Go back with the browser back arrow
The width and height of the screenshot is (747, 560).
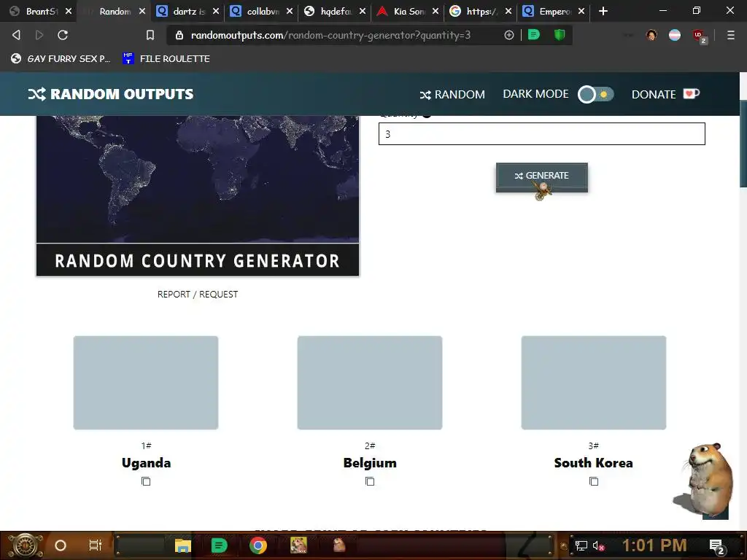tap(16, 35)
